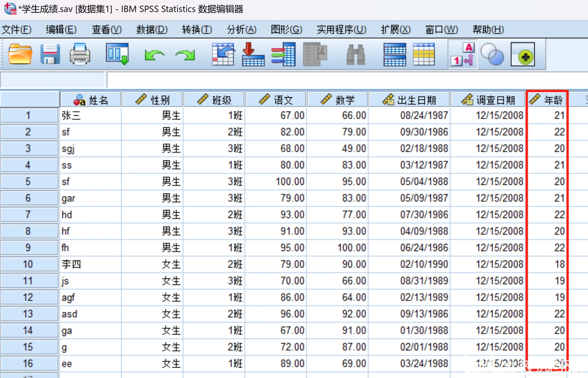Select the 数学 column header
This screenshot has width=588, height=378.
pyautogui.click(x=337, y=100)
